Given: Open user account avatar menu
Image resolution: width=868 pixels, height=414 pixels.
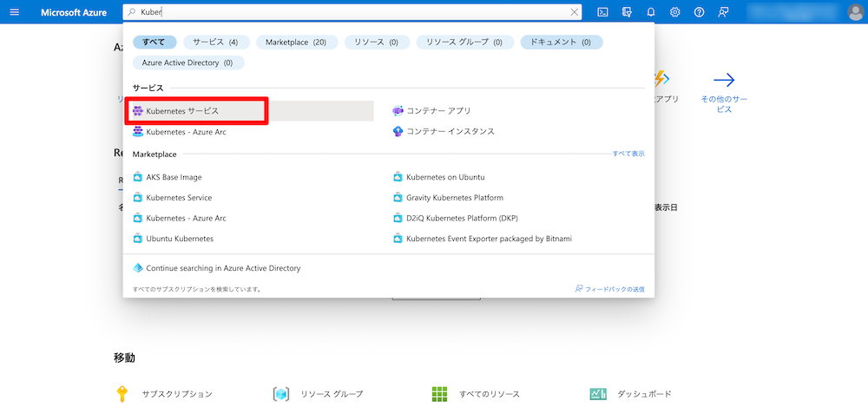Looking at the screenshot, I should [x=855, y=12].
